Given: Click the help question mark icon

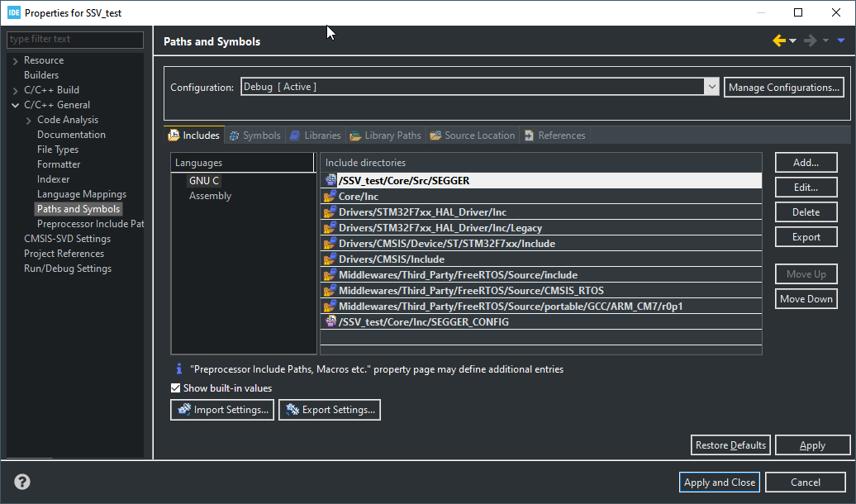Looking at the screenshot, I should pos(22,483).
